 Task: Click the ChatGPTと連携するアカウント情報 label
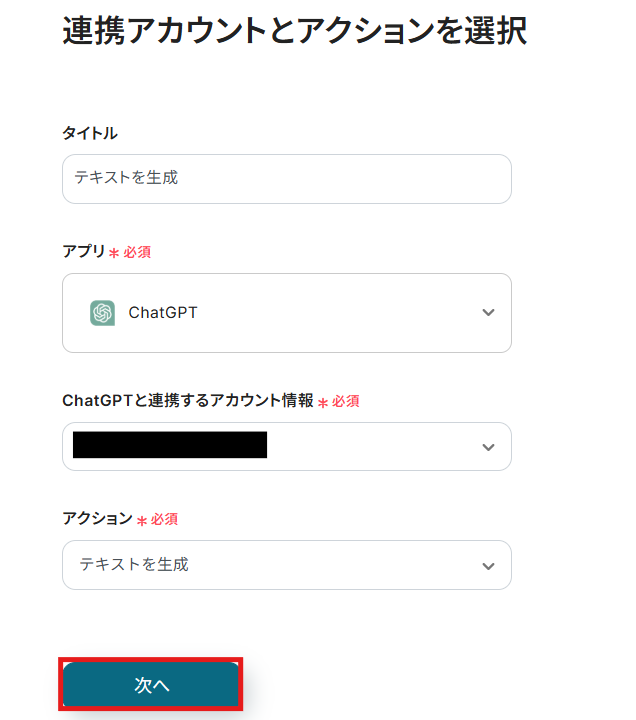coord(187,400)
